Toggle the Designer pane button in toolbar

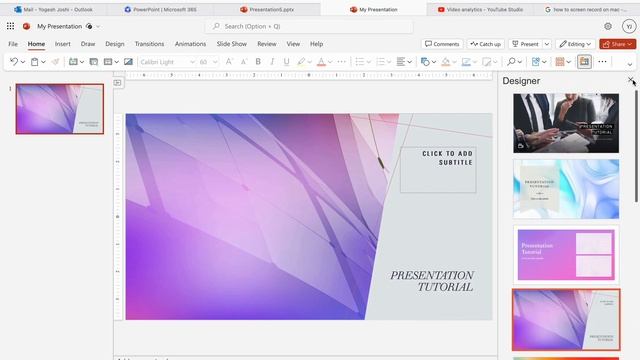pos(584,62)
